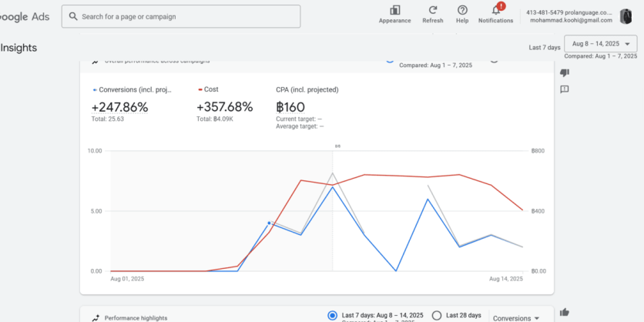Click the +357.68% cost value
Image resolution: width=644 pixels, height=322 pixels.
(x=225, y=107)
